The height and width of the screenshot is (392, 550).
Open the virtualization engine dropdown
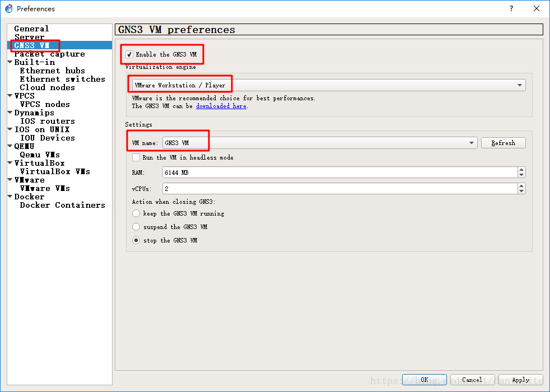pos(329,85)
